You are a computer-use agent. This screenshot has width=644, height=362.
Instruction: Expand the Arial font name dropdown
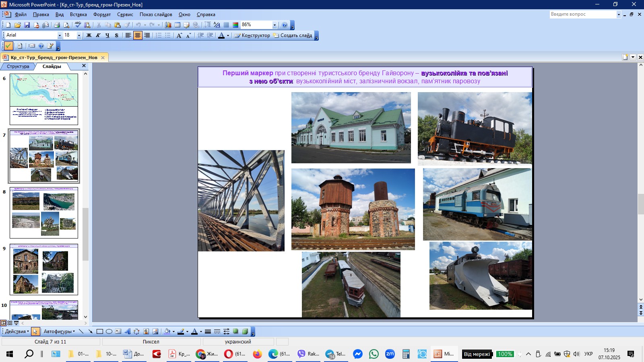(x=60, y=35)
